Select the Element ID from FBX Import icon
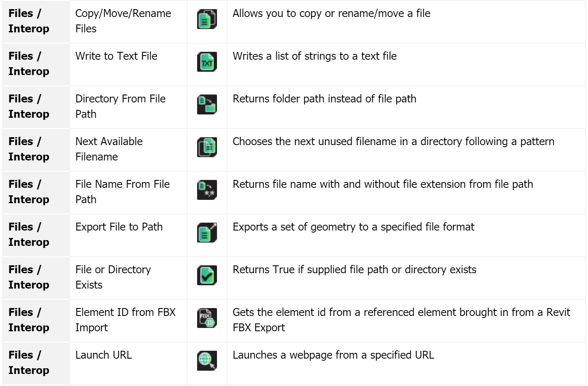Viewport: 588px width, 386px height. [207, 318]
